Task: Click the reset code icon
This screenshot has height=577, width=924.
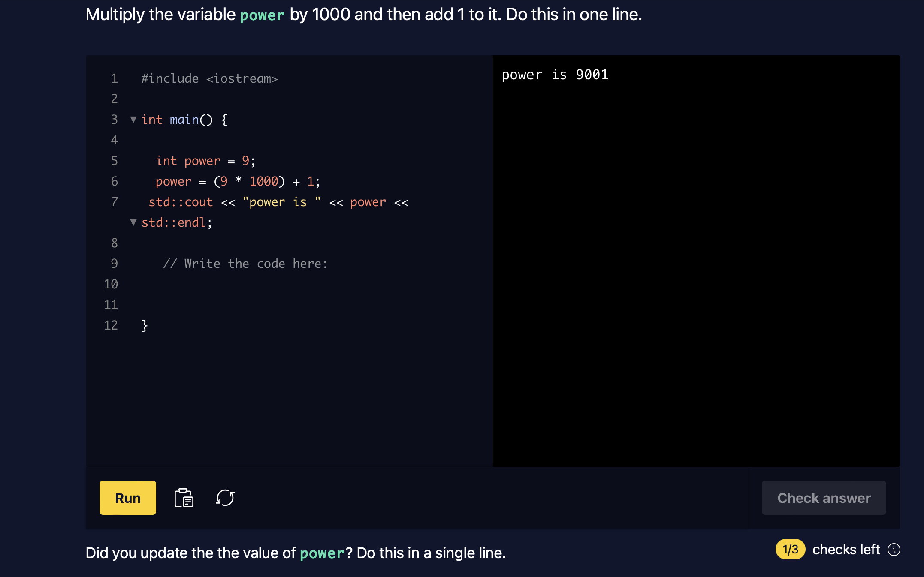Action: (x=225, y=498)
